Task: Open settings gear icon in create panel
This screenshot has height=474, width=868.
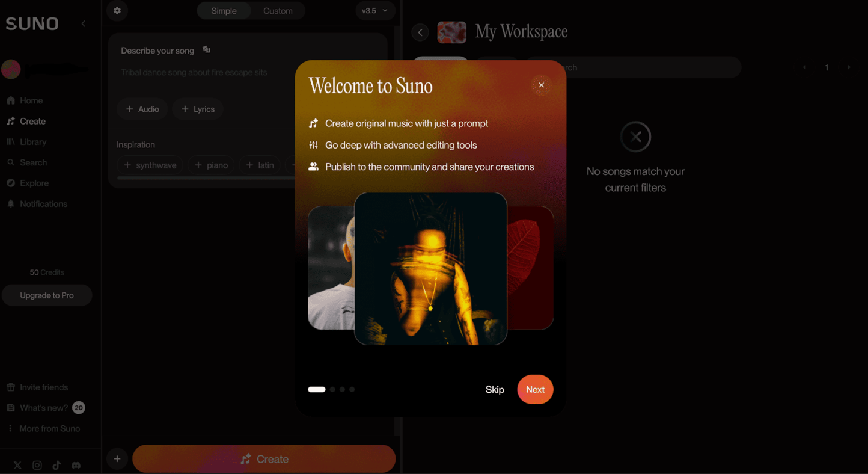Action: [x=117, y=11]
